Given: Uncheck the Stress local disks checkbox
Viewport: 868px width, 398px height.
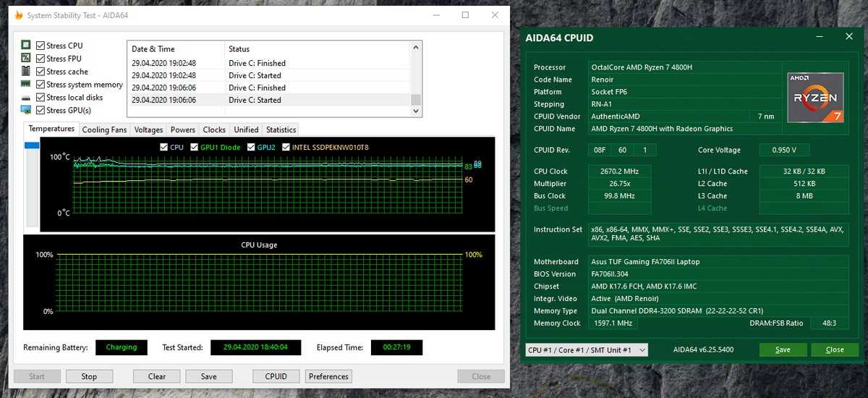Looking at the screenshot, I should coord(41,98).
